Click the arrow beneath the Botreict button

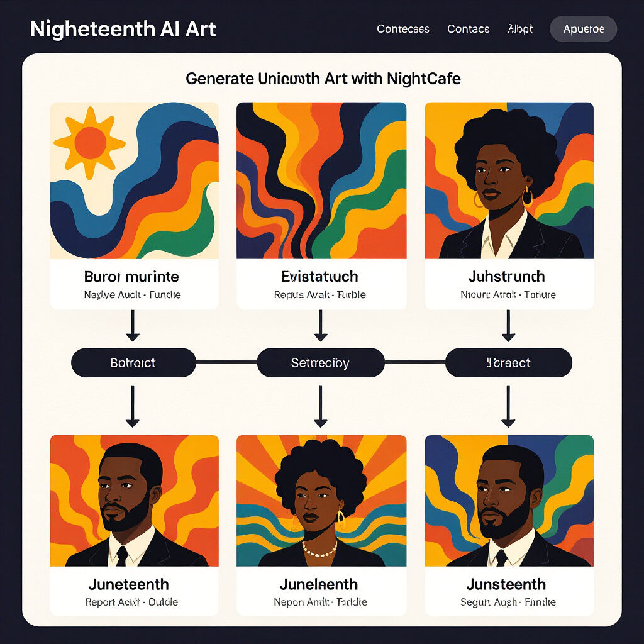pos(132,406)
